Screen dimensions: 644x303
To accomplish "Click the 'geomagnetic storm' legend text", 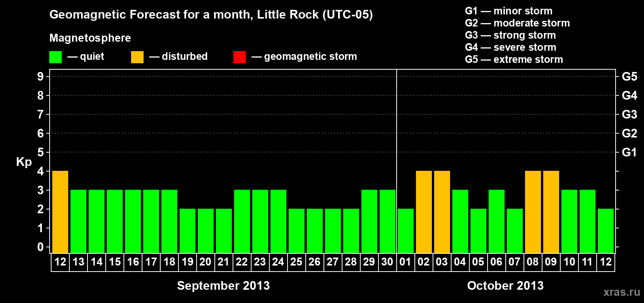I will tap(311, 57).
